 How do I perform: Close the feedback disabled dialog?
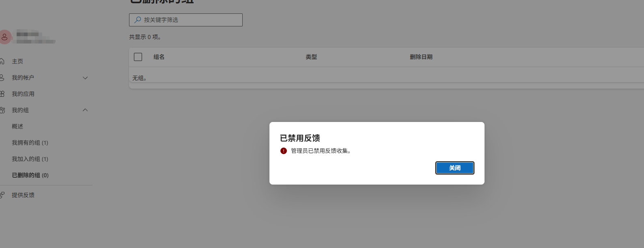454,168
